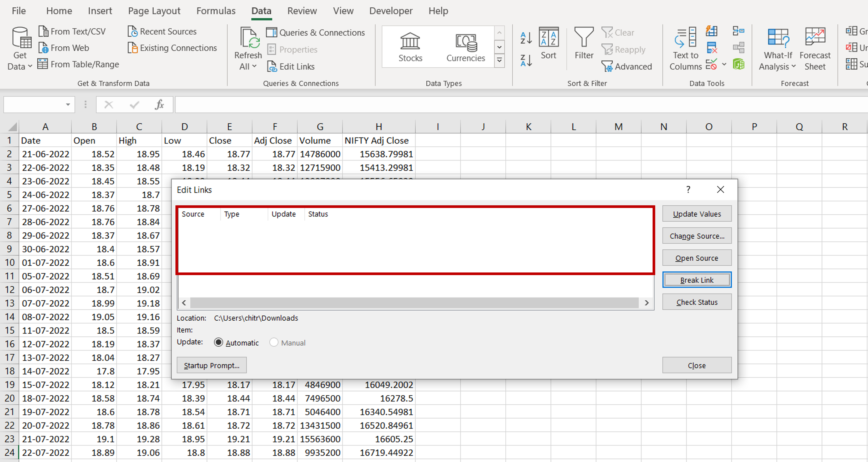Click the dialog help question mark
The height and width of the screenshot is (462, 868).
pos(688,190)
